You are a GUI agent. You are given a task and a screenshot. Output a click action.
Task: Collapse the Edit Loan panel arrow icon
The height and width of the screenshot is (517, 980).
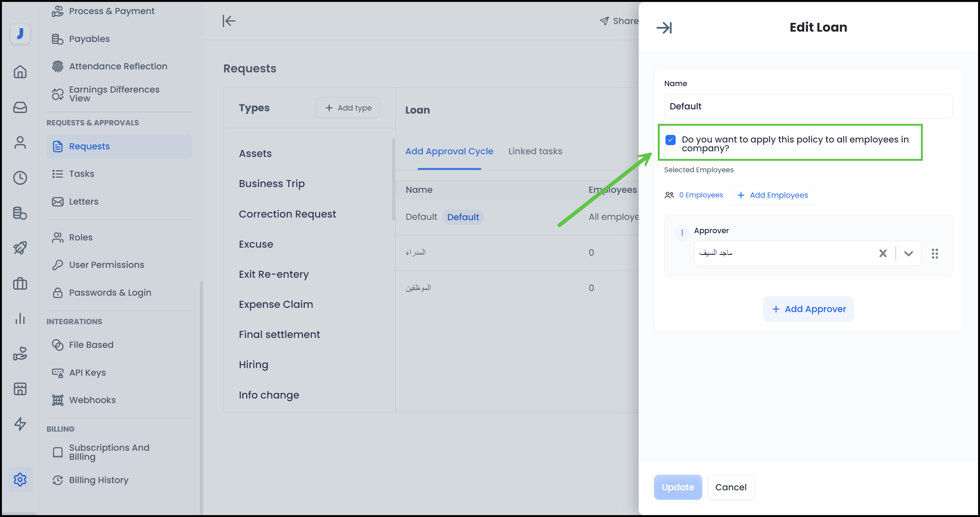click(664, 28)
